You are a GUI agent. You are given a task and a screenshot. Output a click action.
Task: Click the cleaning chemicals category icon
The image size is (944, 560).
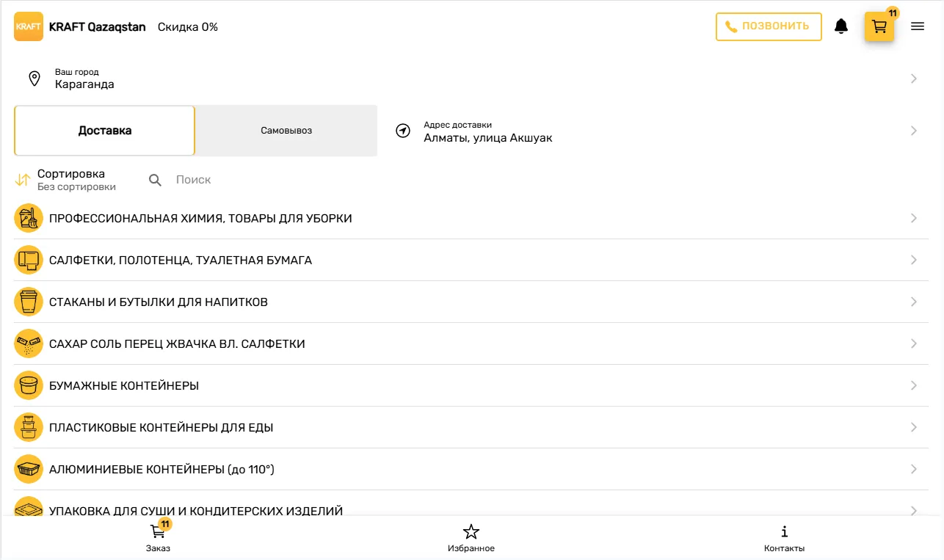click(x=29, y=218)
